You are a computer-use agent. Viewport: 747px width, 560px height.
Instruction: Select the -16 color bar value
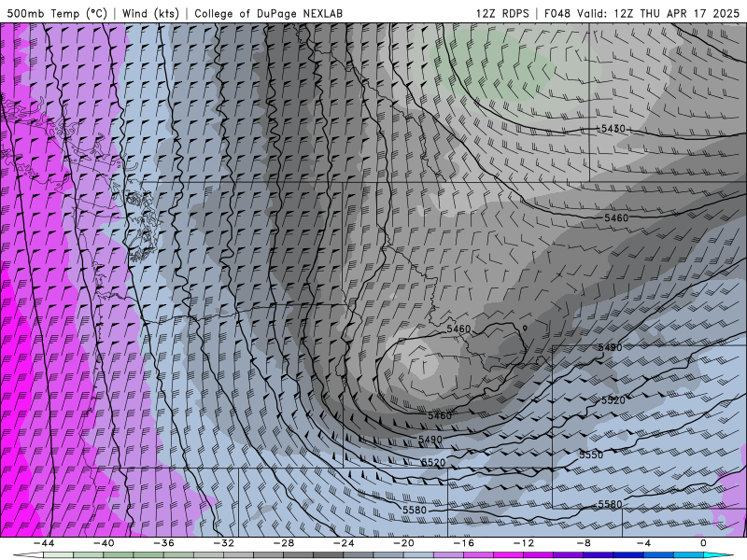(463, 543)
